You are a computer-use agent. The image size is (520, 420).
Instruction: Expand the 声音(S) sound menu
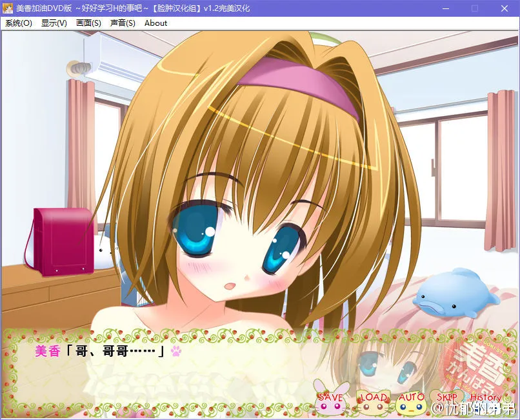[123, 23]
